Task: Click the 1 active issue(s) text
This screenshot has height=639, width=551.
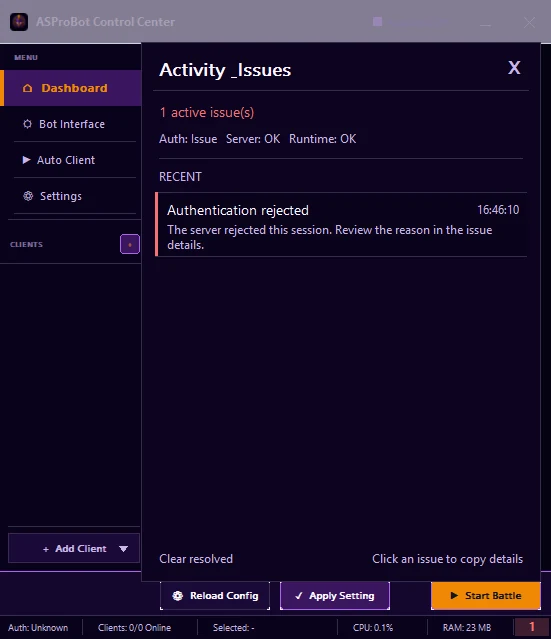Action: click(x=207, y=112)
